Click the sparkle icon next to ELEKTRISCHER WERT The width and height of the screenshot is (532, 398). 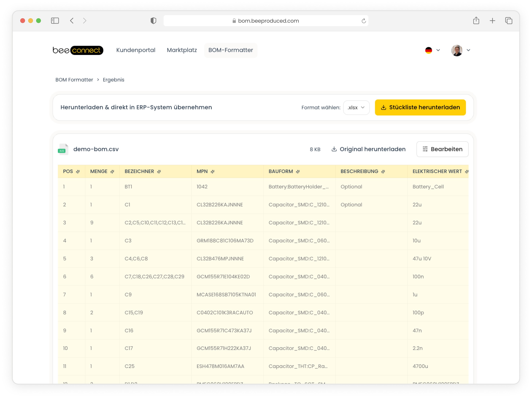(x=466, y=172)
